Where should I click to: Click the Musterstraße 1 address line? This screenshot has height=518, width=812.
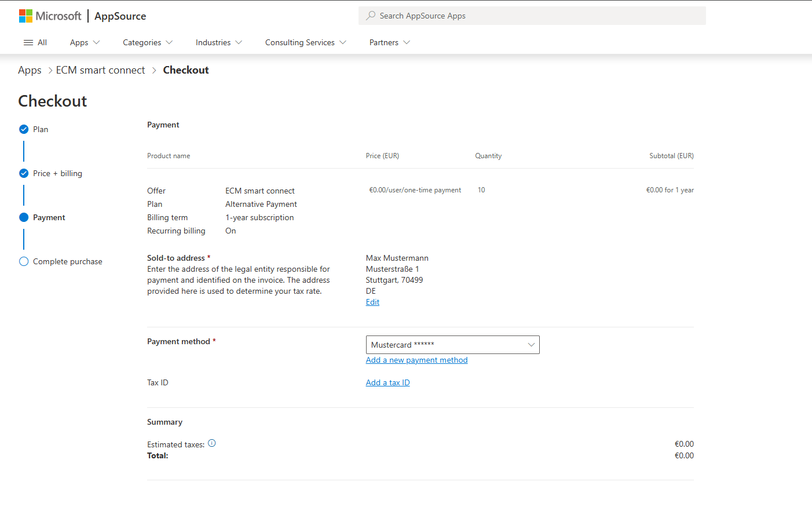[393, 269]
